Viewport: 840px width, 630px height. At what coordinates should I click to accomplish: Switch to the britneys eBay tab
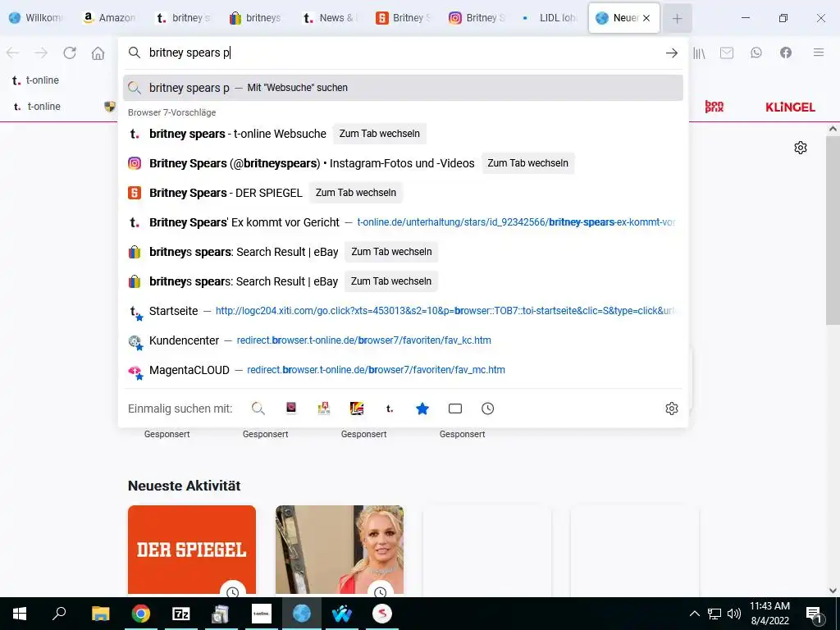(x=257, y=18)
